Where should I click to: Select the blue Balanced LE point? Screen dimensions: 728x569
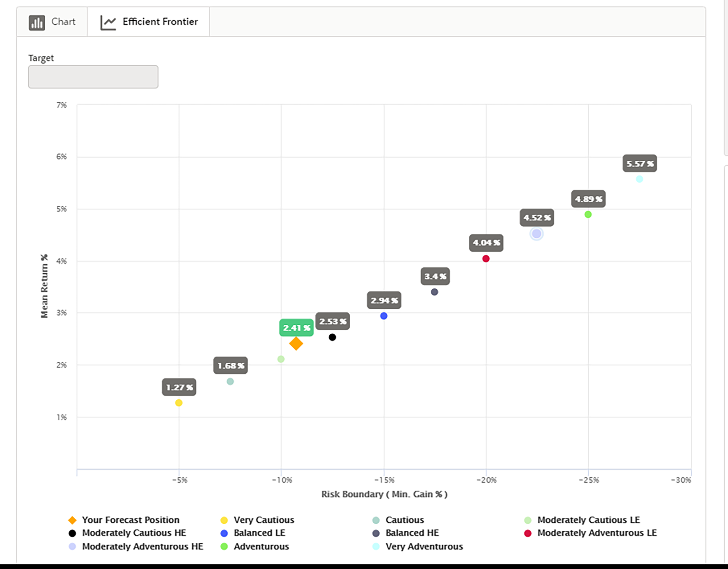pyautogui.click(x=384, y=316)
